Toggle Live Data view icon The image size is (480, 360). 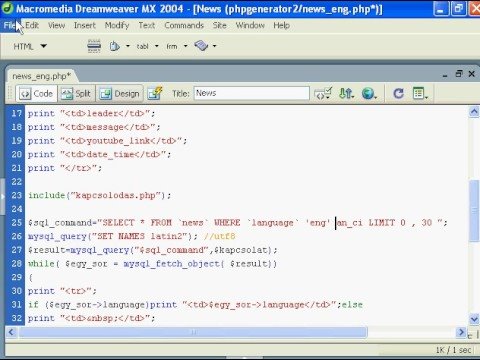(155, 93)
